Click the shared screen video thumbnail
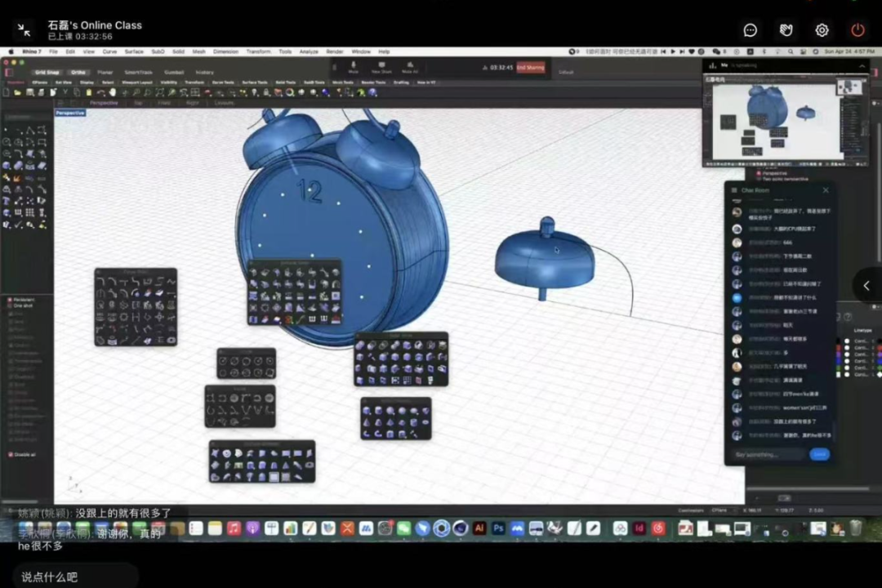The height and width of the screenshot is (588, 882). coord(786,121)
